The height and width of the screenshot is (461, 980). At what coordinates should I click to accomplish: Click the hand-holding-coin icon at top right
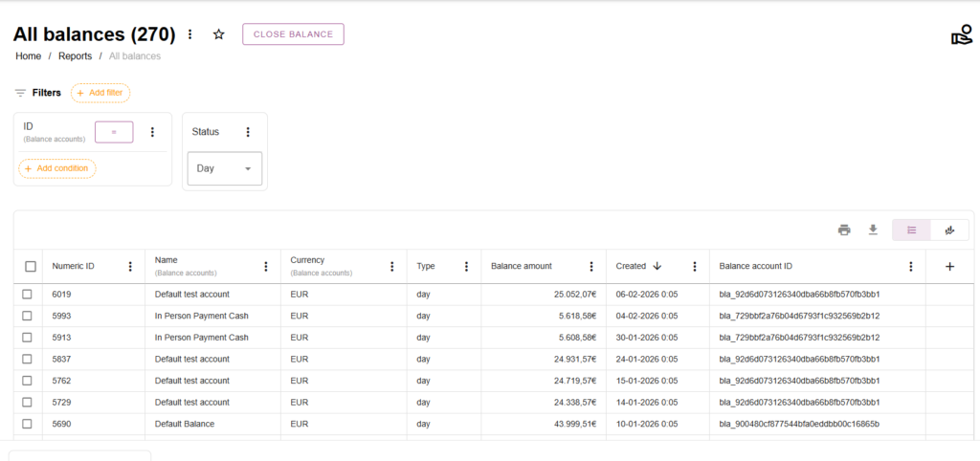pyautogui.click(x=961, y=35)
